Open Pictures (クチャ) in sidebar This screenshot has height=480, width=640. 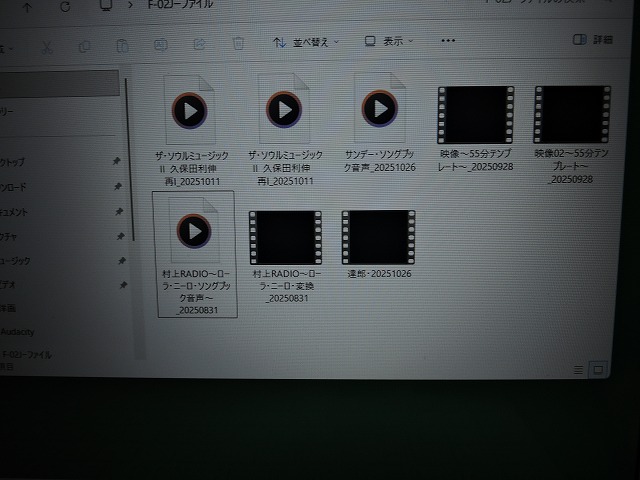pyautogui.click(x=9, y=236)
